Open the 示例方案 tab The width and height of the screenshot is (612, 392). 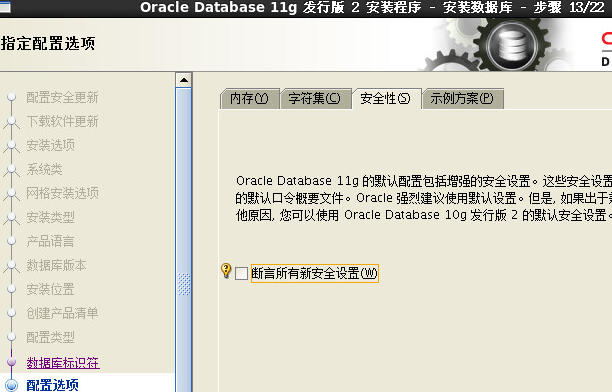tap(463, 98)
